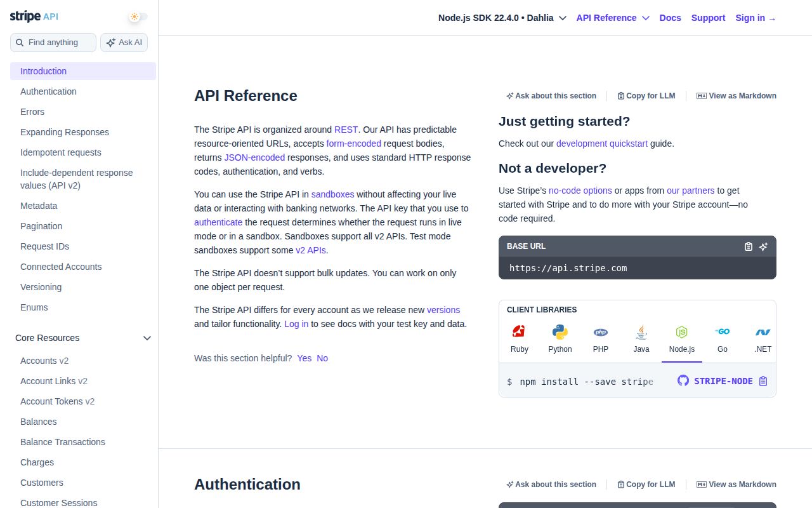Viewport: 812px width, 508px height.
Task: Click Ask about this section for API Reference
Action: point(551,96)
